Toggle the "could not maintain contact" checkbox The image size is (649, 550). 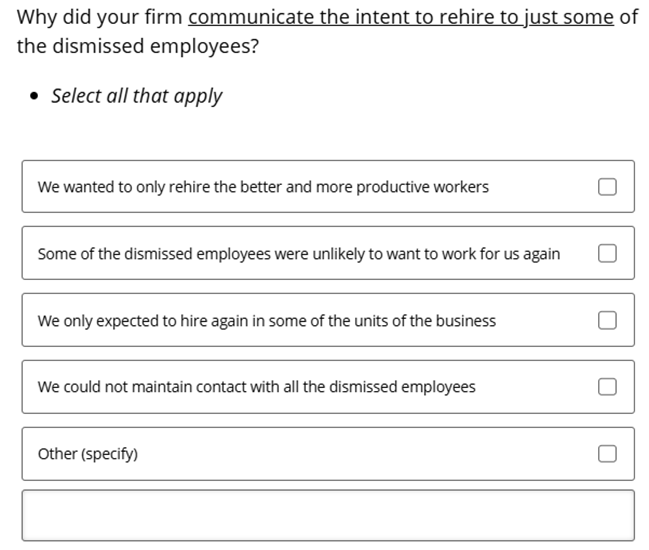[x=606, y=387]
